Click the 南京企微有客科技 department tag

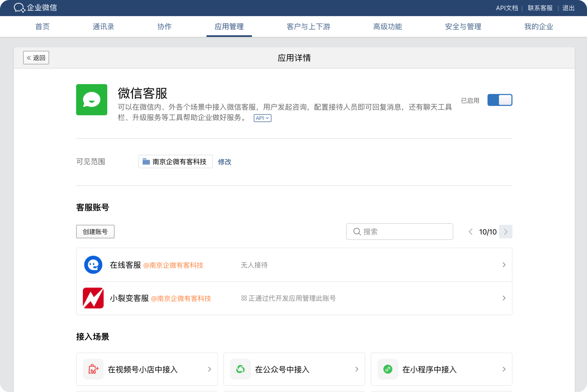(x=176, y=161)
